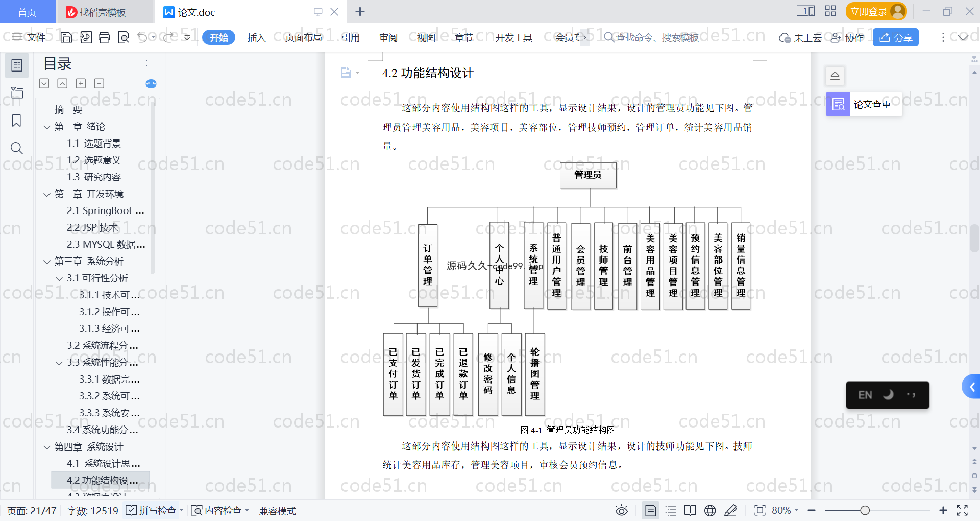Click the promote heading plus icon in 目录
The width and height of the screenshot is (980, 521).
(x=81, y=83)
